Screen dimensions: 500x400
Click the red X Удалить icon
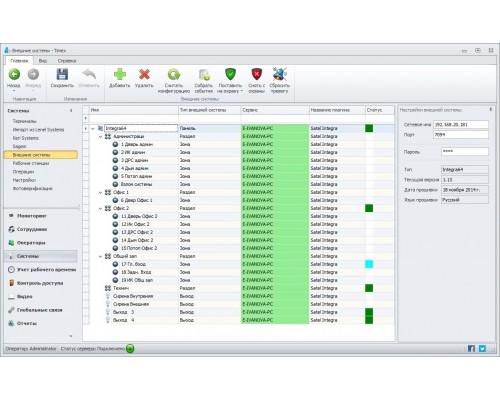tap(144, 74)
